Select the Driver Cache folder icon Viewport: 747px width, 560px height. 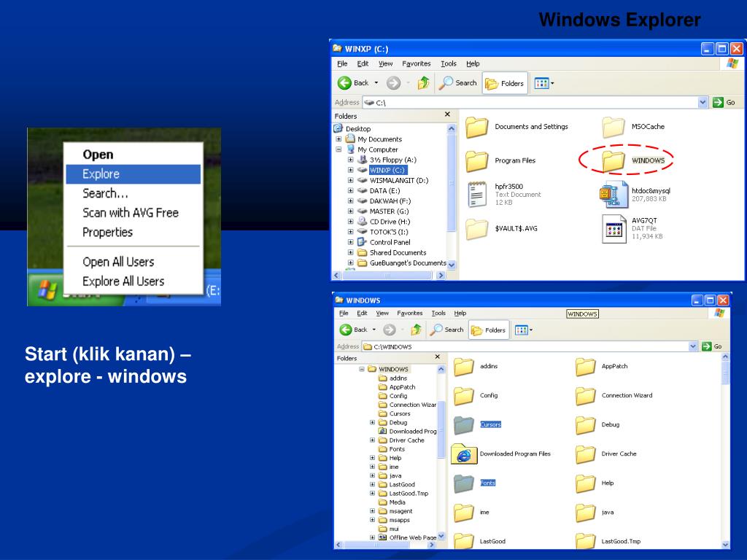[586, 454]
